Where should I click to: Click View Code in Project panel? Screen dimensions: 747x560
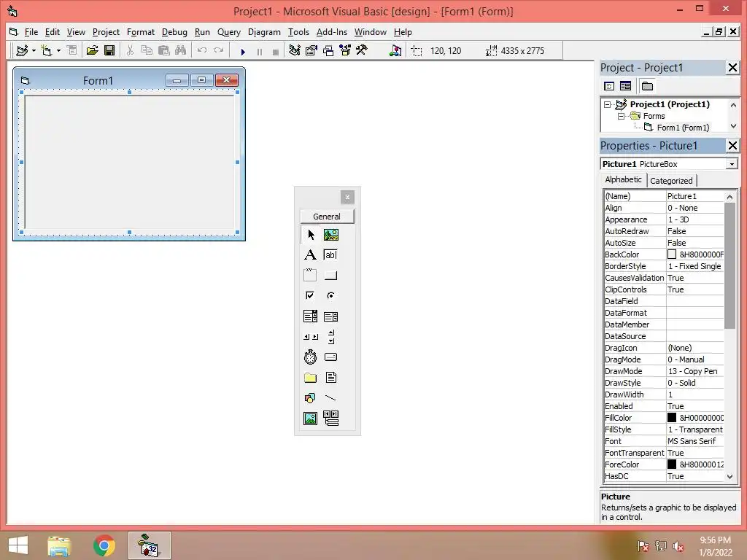tap(609, 86)
